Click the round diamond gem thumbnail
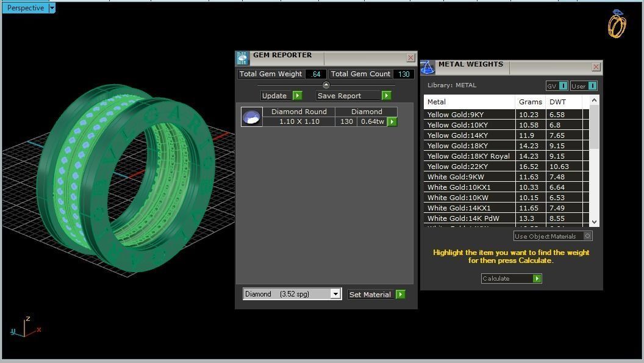The width and height of the screenshot is (644, 363). pos(252,117)
